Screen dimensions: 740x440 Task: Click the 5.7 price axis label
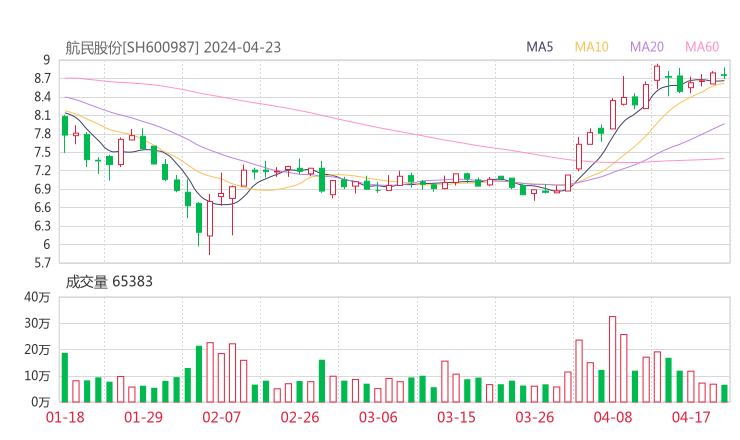42,263
